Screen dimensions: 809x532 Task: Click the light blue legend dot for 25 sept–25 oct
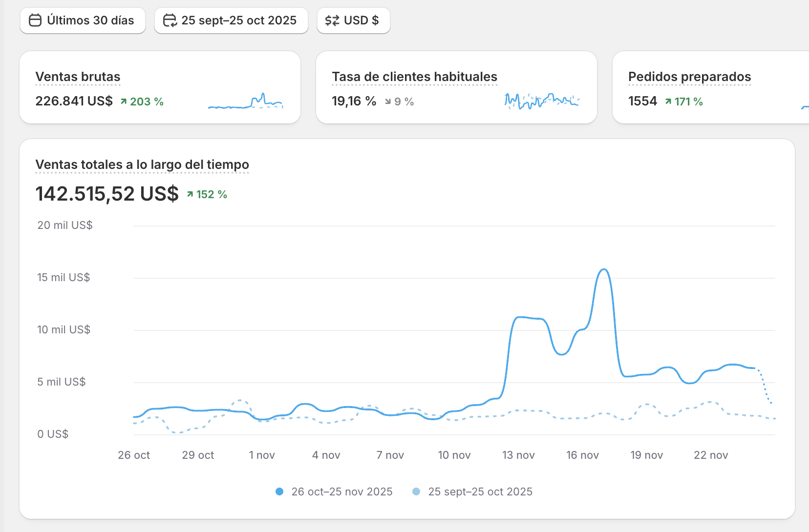coord(416,491)
